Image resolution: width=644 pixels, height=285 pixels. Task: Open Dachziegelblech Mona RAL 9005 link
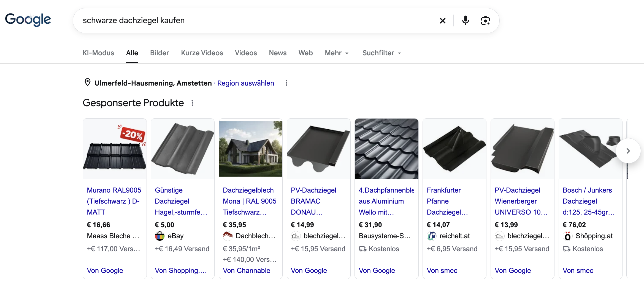point(250,201)
